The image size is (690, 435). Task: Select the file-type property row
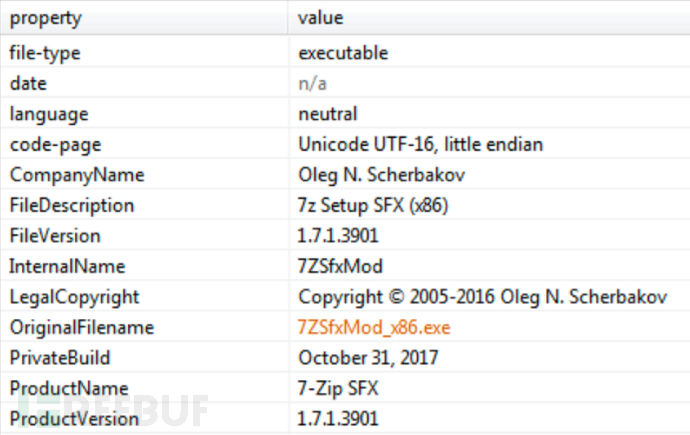(x=43, y=53)
